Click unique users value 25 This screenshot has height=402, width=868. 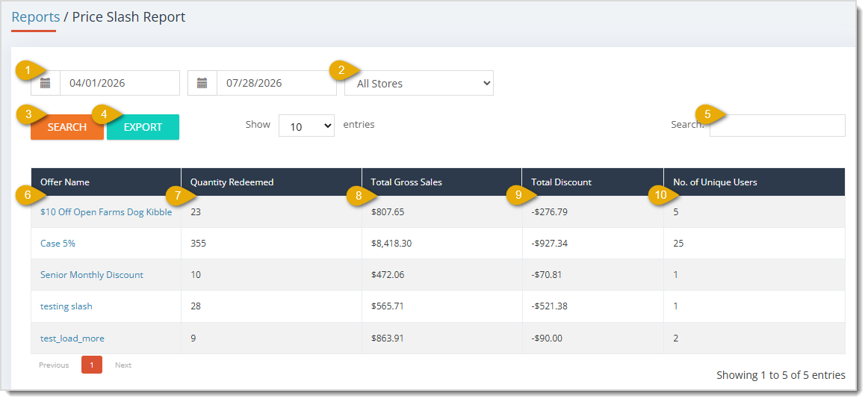678,243
